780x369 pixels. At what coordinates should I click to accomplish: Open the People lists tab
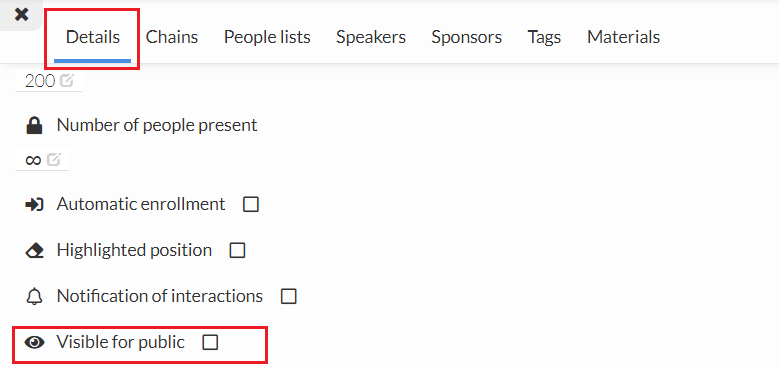pyautogui.click(x=267, y=37)
